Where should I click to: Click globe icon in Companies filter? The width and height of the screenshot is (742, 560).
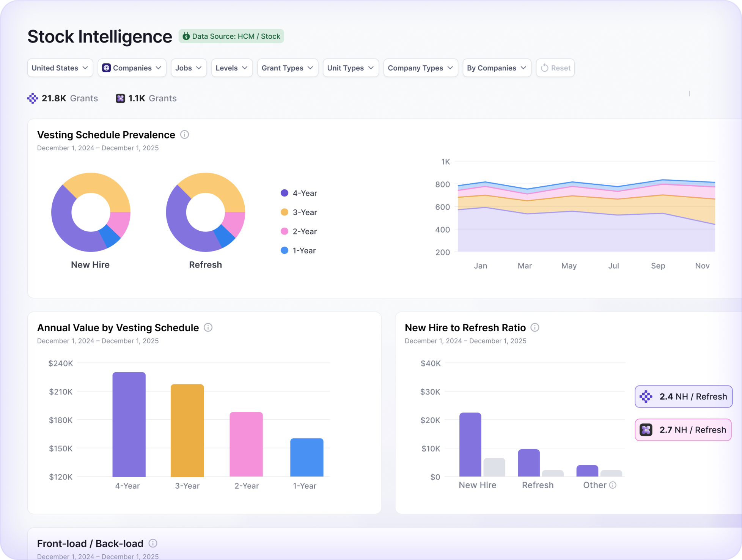tap(107, 68)
